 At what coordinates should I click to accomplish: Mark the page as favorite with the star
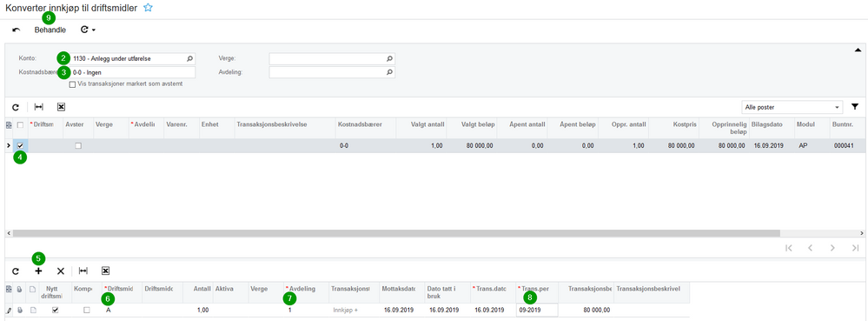click(x=148, y=8)
